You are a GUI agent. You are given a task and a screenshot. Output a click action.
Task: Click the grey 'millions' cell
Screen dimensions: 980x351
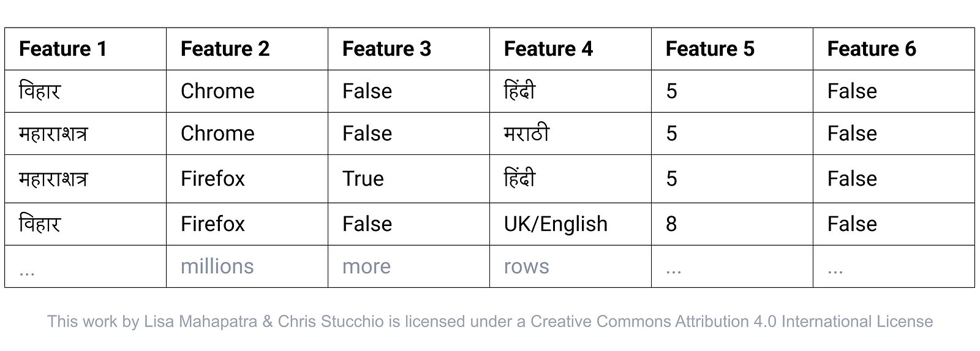click(217, 266)
